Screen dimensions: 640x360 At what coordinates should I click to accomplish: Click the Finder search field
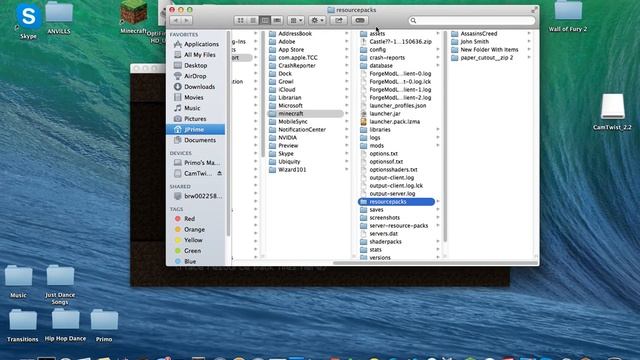click(472, 20)
